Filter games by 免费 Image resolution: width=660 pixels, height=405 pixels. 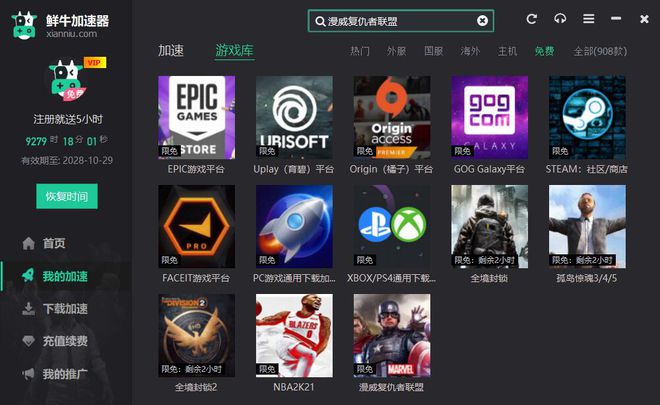click(x=544, y=51)
